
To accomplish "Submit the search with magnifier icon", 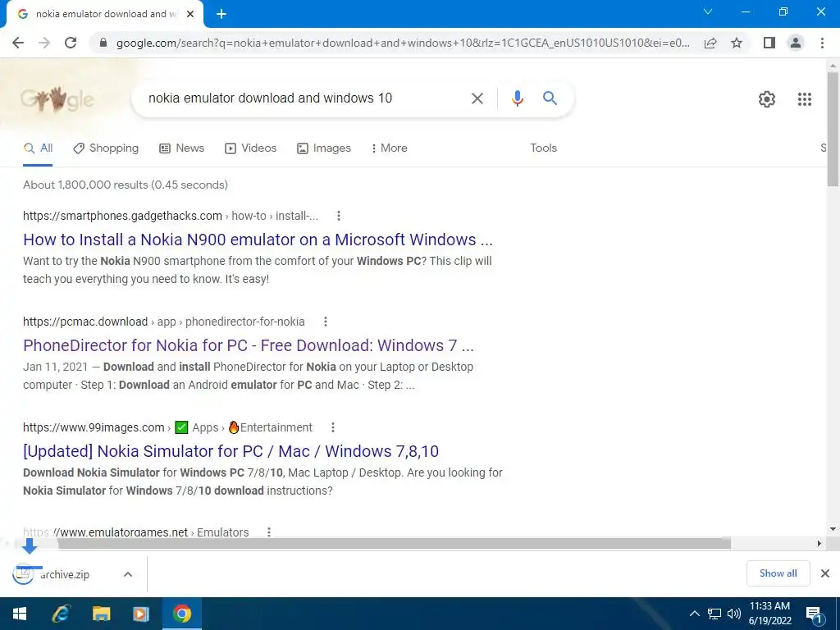I will [550, 98].
